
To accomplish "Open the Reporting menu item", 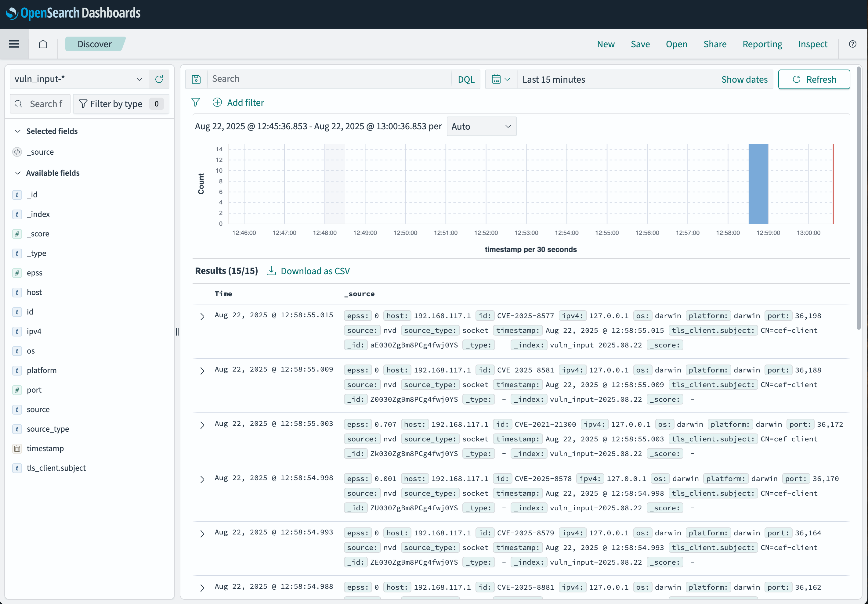I will (x=762, y=44).
